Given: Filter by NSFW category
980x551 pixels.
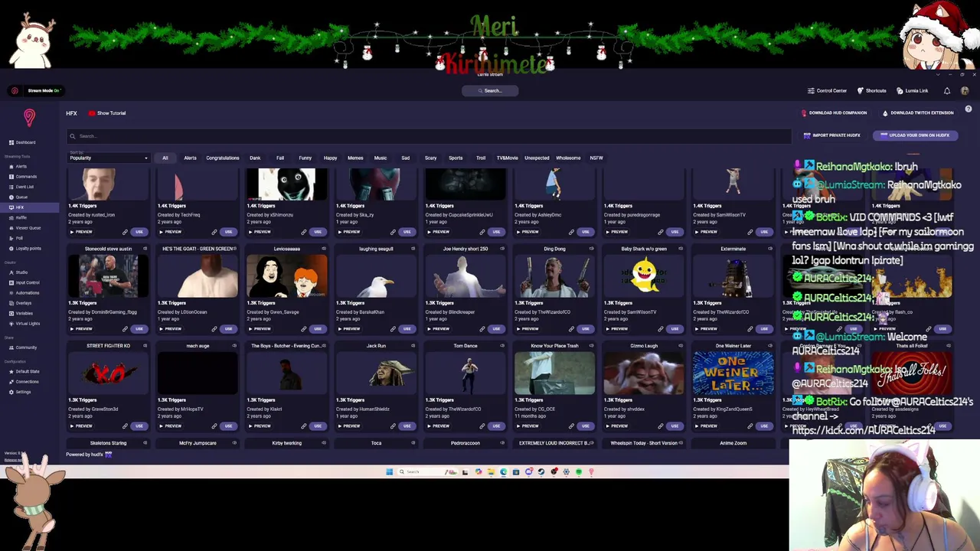Looking at the screenshot, I should 596,158.
